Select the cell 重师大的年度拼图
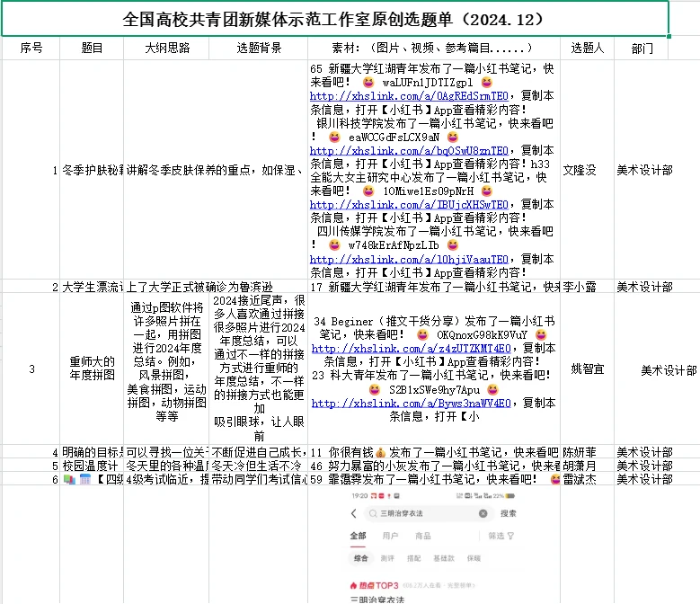700x604 pixels. [92, 369]
